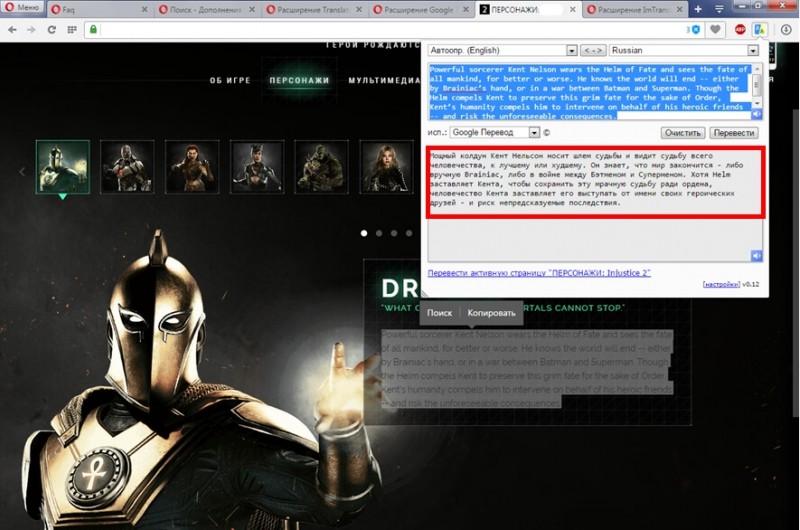This screenshot has width=800, height=530.
Task: Open link Перевести активную страницу
Action: click(x=539, y=273)
